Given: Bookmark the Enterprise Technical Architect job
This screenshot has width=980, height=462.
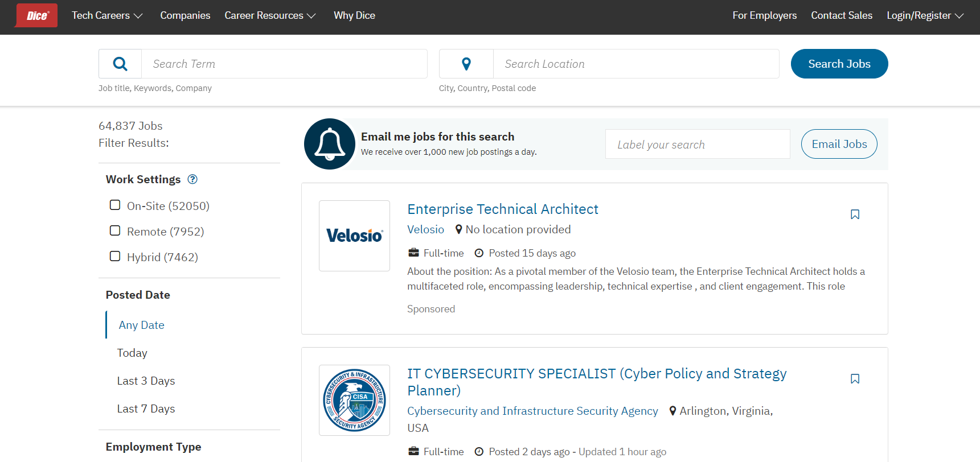Looking at the screenshot, I should point(855,214).
